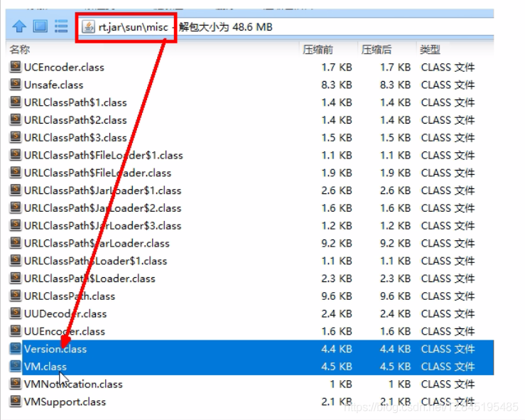Click the URLClassPath$JarLoader.class file icon
This screenshot has height=420, width=525.
[15, 242]
